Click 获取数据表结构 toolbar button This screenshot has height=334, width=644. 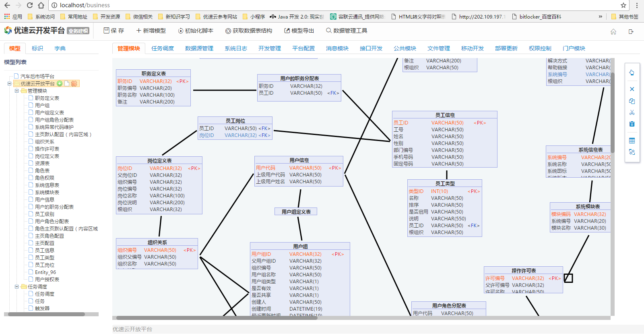(249, 31)
